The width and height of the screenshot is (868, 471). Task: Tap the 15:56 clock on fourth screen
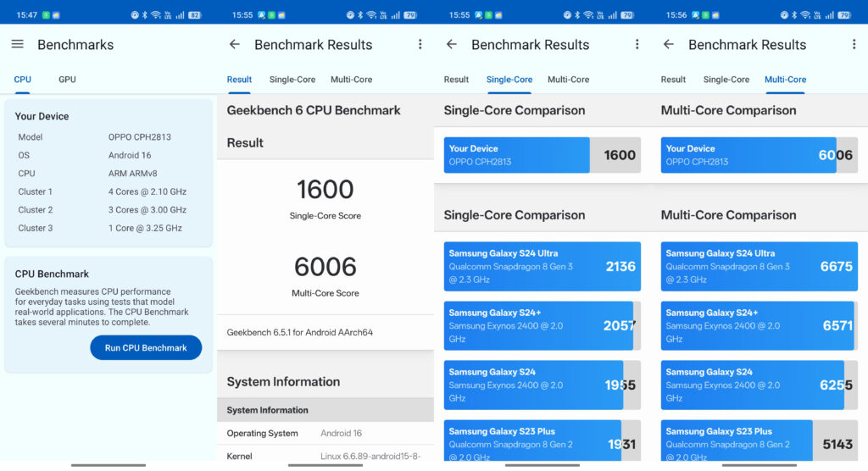click(x=676, y=15)
